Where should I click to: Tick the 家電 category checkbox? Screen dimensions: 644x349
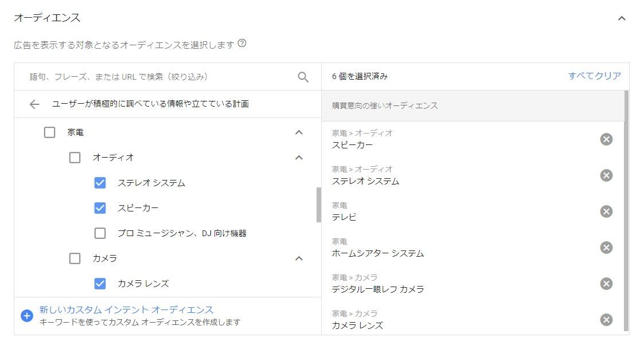50,132
